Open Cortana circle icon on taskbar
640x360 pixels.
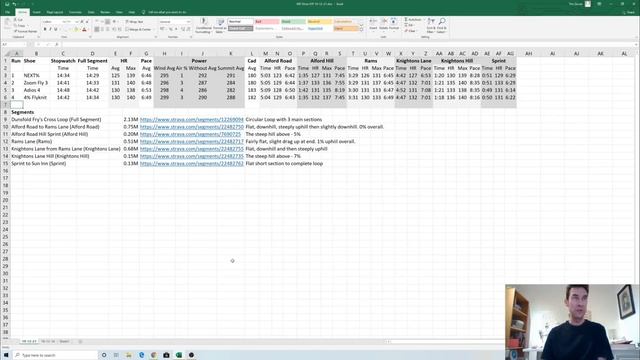pyautogui.click(x=104, y=355)
